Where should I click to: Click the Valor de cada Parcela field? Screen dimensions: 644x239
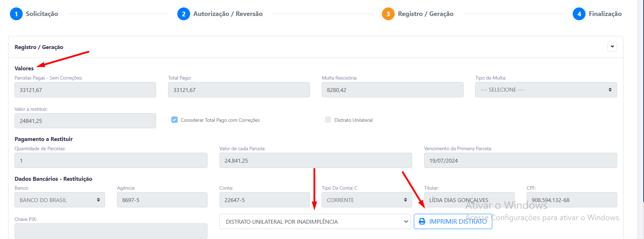point(316,161)
